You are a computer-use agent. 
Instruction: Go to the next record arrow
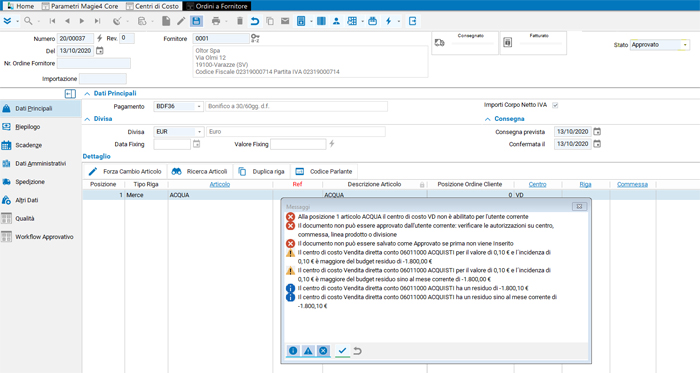[82, 21]
